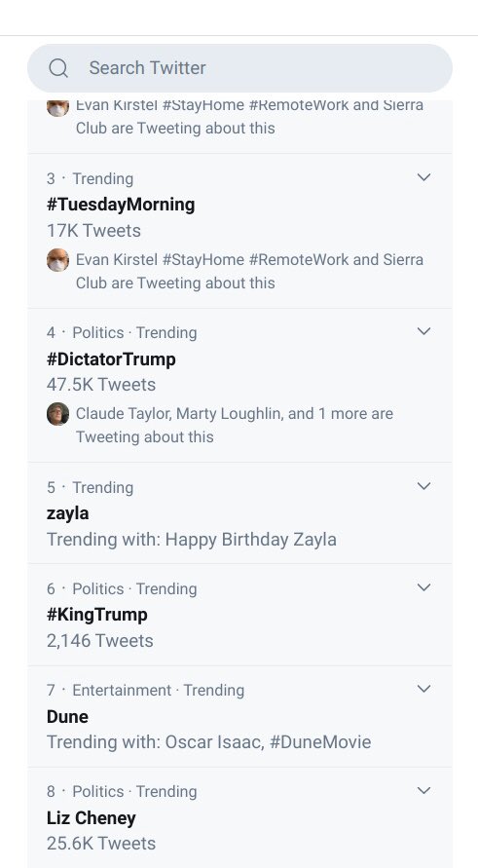The width and height of the screenshot is (478, 868).
Task: Open the zayla trending topic
Action: (x=67, y=513)
